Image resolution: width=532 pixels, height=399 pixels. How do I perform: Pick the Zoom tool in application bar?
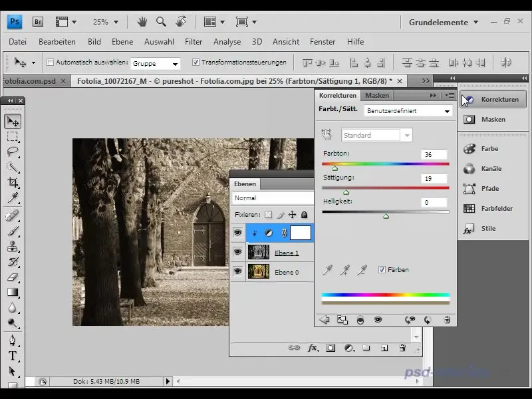pos(161,22)
